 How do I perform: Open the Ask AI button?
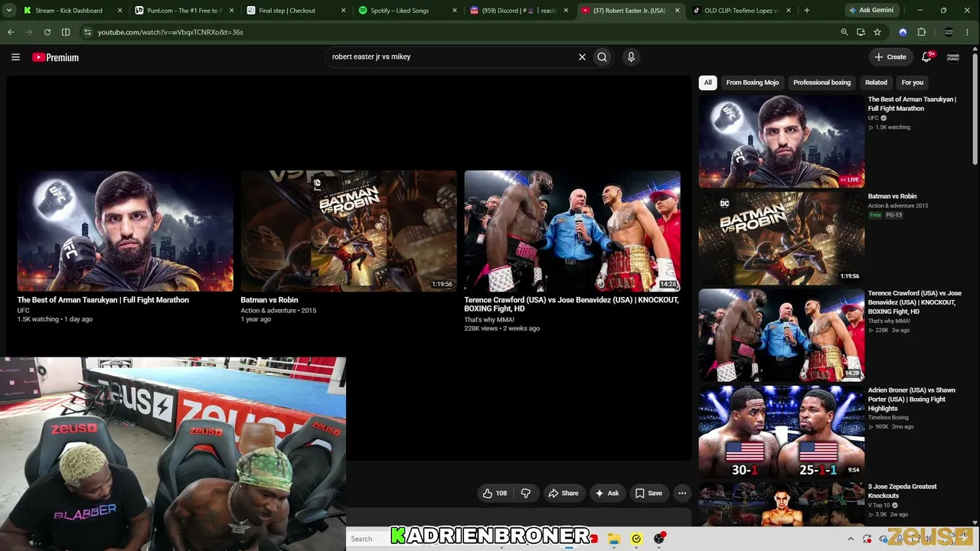(x=607, y=494)
